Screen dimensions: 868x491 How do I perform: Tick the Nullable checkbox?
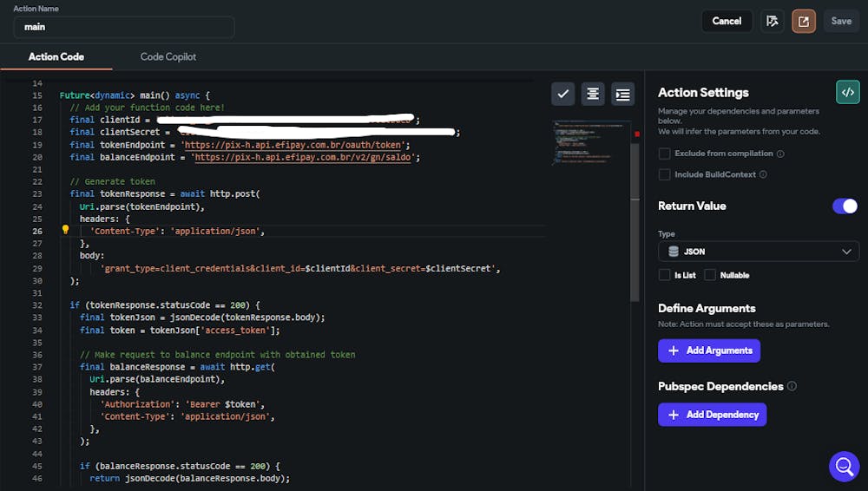710,275
